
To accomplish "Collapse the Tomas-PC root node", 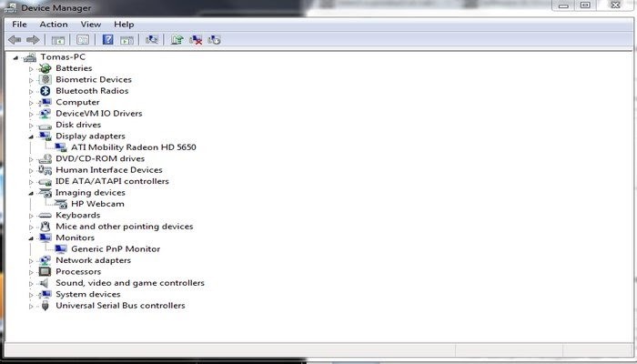I will point(15,57).
